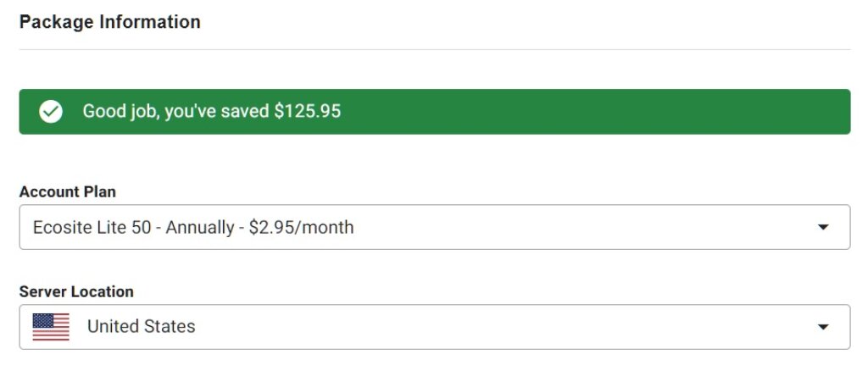868x376 pixels.
Task: Click the green savings notification banner
Action: point(435,112)
